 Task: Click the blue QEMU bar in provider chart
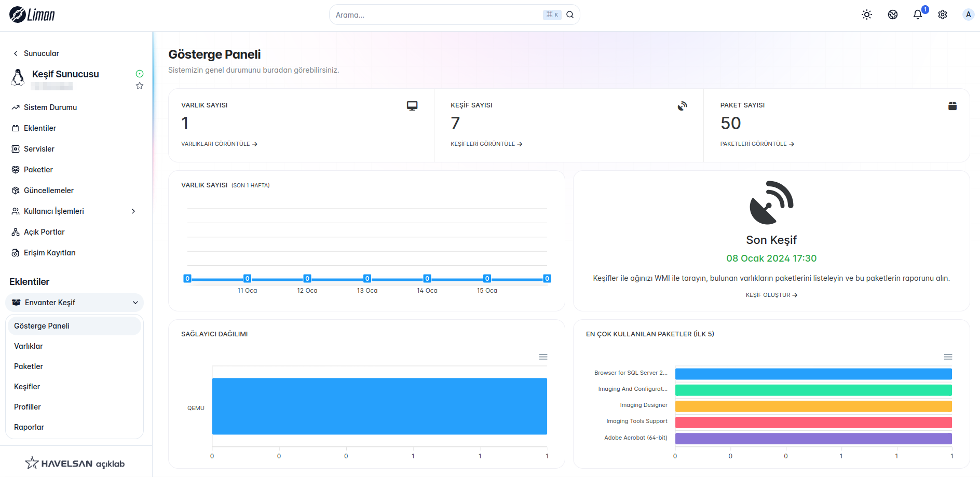[x=379, y=406]
